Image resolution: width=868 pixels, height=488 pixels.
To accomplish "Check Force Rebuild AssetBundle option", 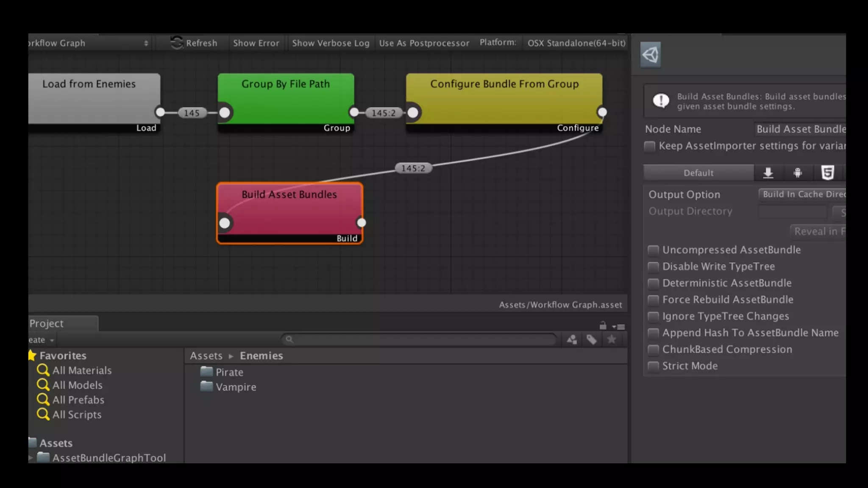I will [653, 300].
